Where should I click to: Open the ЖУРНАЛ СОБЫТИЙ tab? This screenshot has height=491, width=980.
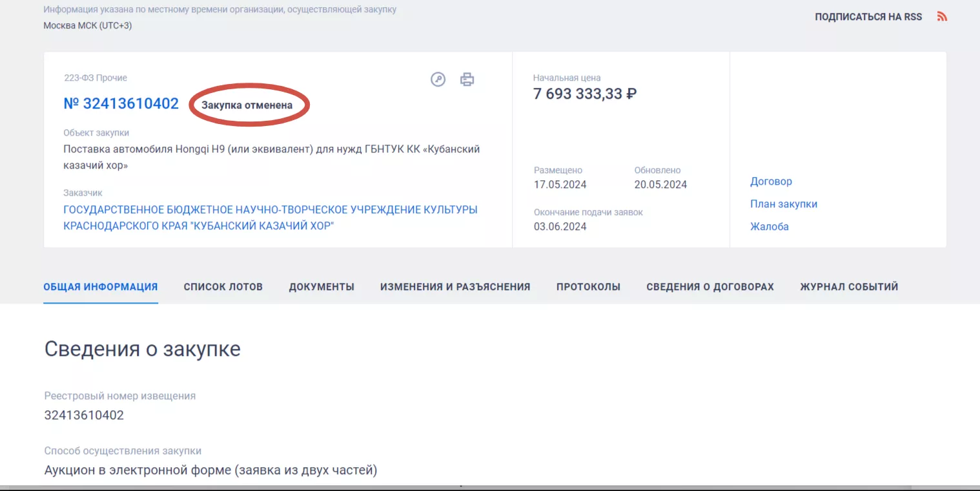tap(849, 287)
